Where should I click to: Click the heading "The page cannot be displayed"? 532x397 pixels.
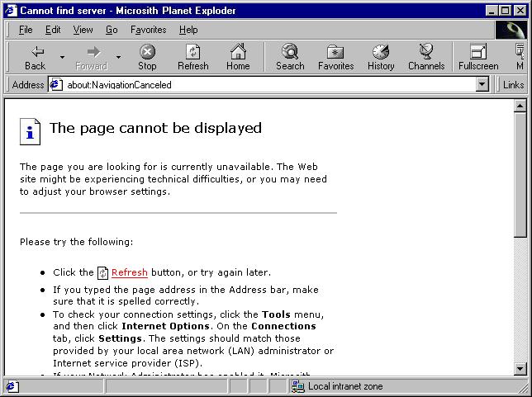(x=156, y=128)
